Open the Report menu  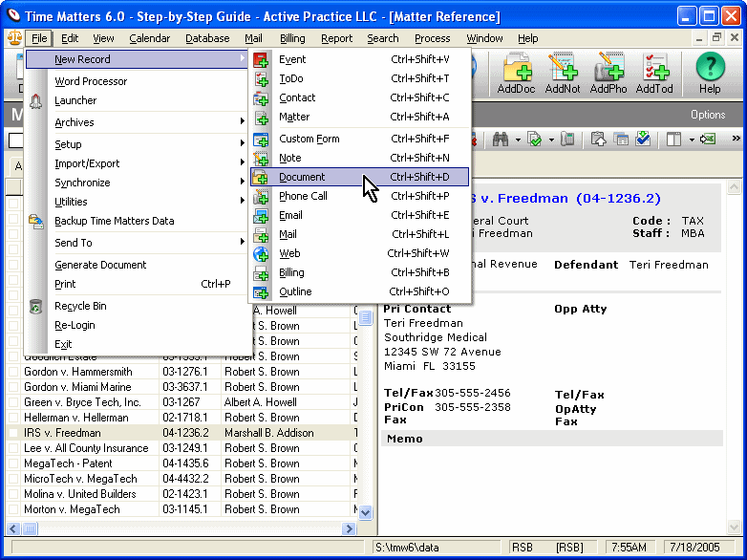point(337,38)
